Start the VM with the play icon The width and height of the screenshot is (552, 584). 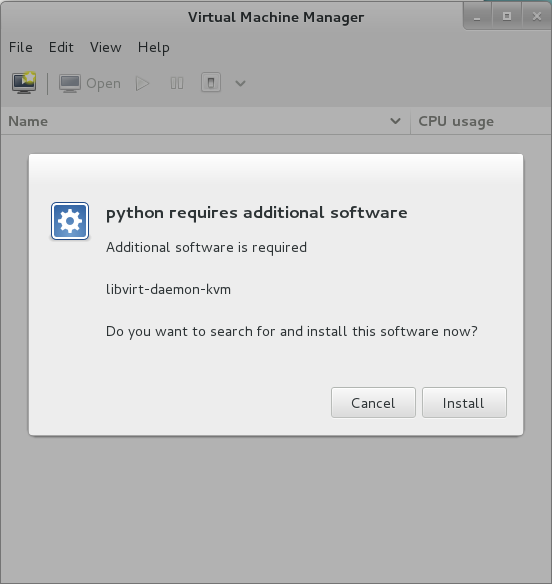[x=142, y=83]
